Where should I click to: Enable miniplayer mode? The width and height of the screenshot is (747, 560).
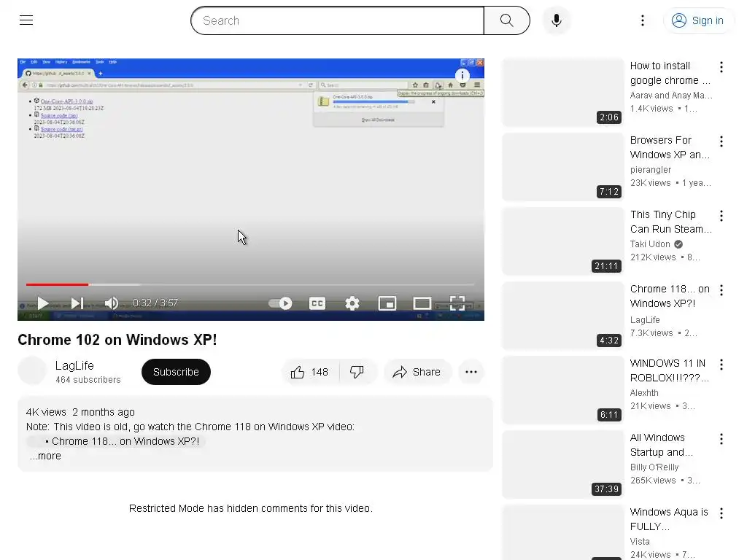387,303
